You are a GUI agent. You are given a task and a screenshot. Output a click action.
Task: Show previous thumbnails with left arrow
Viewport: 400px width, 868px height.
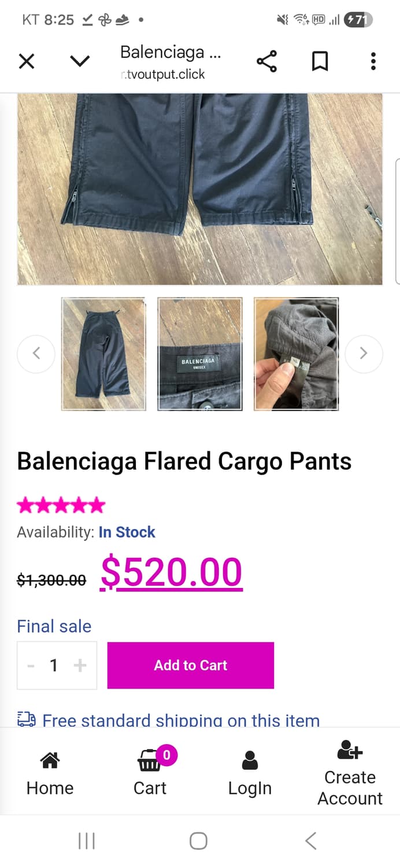36,354
